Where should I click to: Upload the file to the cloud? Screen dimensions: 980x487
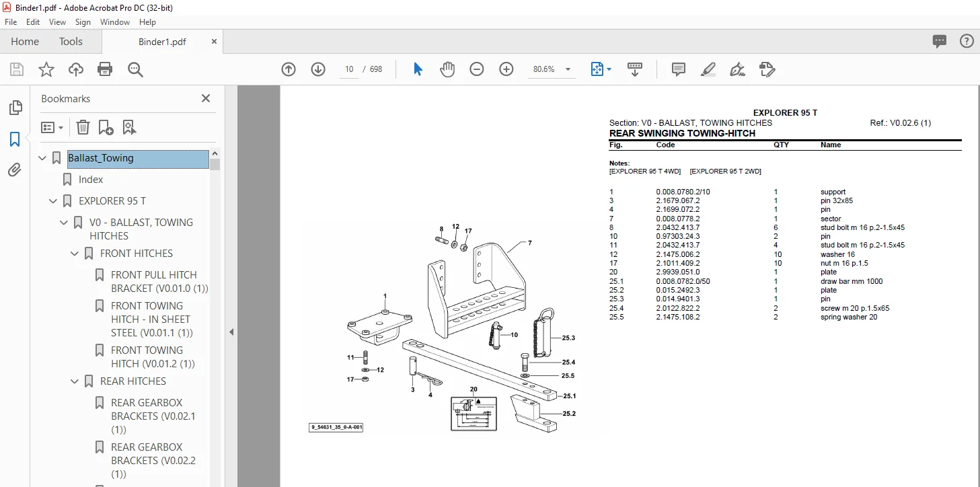[x=76, y=69]
